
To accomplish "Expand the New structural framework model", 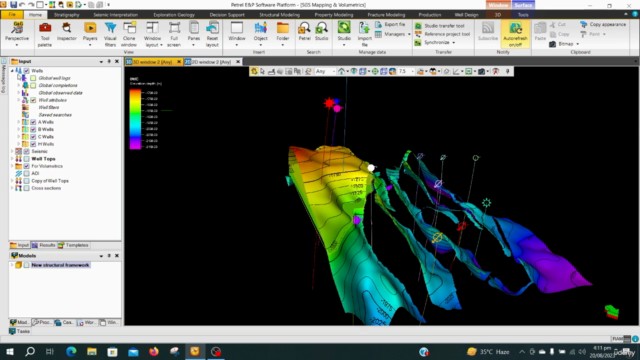I will [x=12, y=265].
